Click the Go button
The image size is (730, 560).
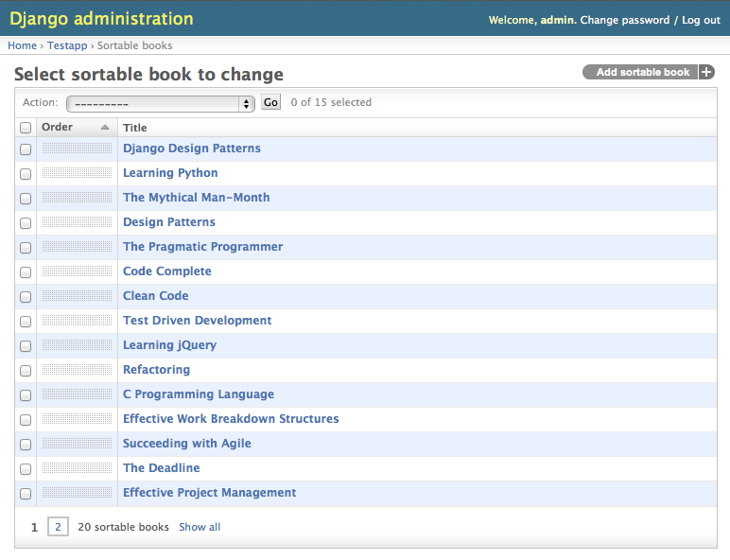click(x=271, y=102)
